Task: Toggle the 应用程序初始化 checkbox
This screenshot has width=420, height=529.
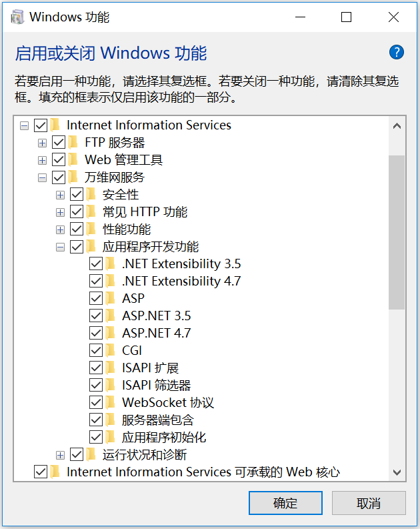Action: point(96,437)
